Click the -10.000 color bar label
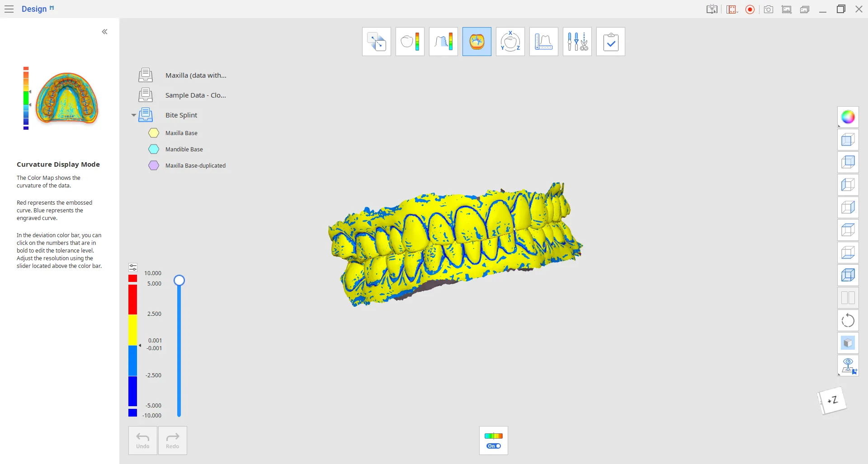The height and width of the screenshot is (464, 868). point(152,416)
